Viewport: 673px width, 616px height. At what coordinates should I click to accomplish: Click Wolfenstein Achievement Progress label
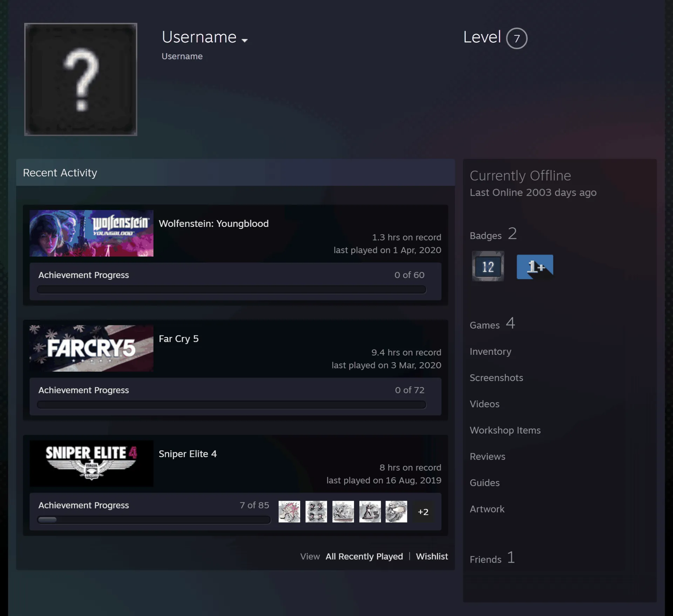click(84, 275)
